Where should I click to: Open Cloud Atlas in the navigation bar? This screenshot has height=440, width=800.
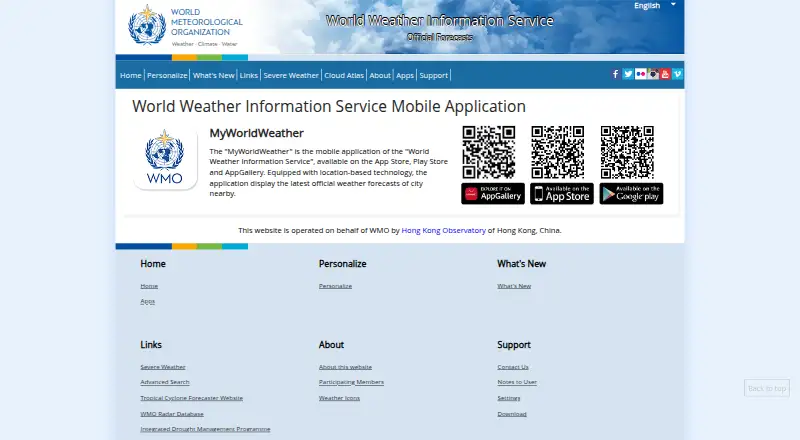pyautogui.click(x=344, y=75)
